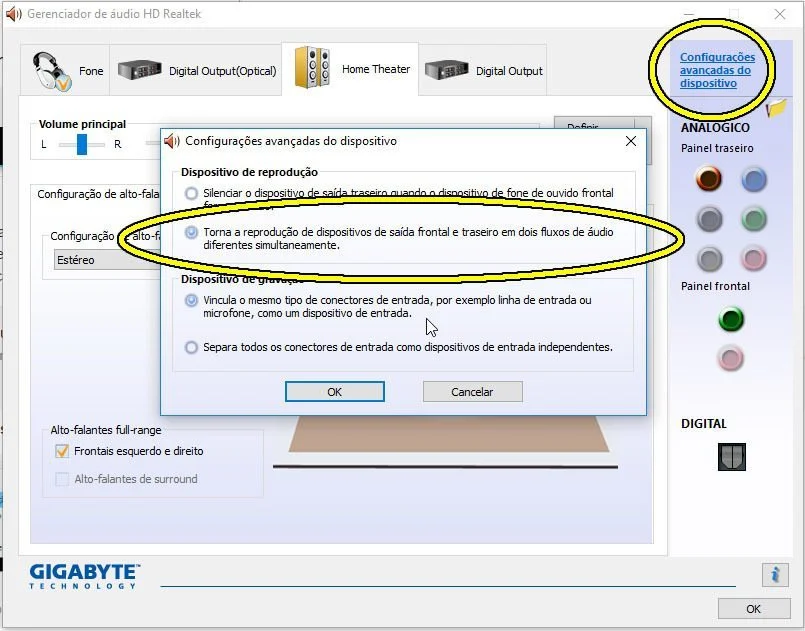Open the Fone tab

pos(65,70)
